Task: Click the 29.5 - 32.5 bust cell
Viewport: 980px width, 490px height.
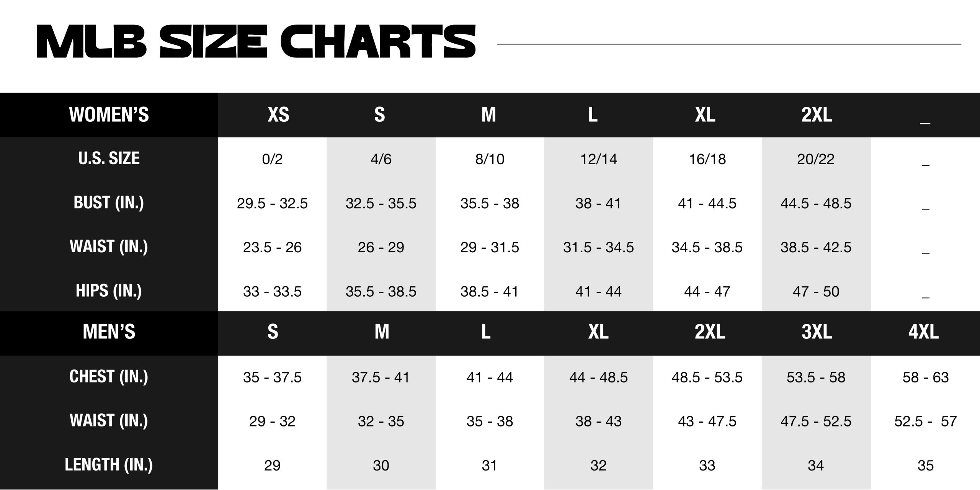Action: click(x=272, y=203)
